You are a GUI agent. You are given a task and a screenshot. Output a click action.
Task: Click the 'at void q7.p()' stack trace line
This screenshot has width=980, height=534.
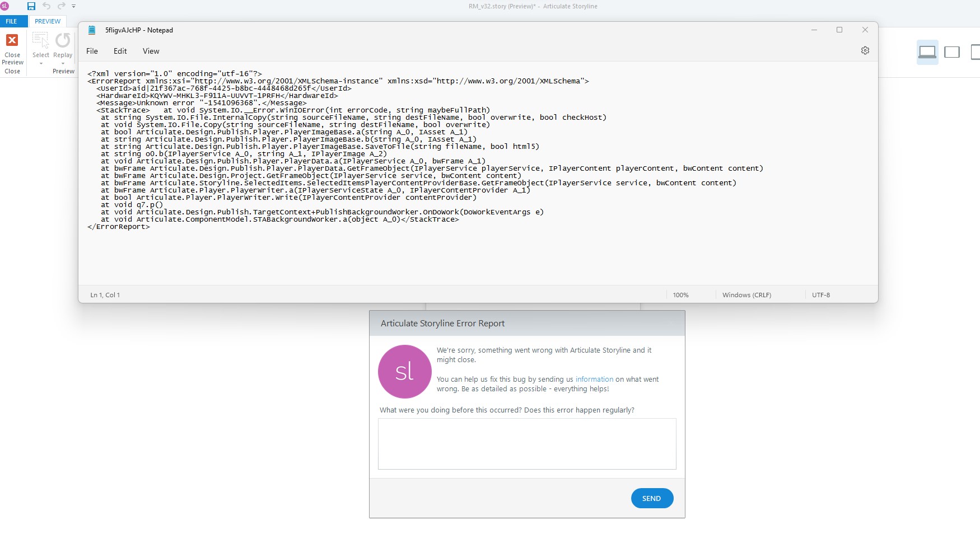(x=132, y=205)
